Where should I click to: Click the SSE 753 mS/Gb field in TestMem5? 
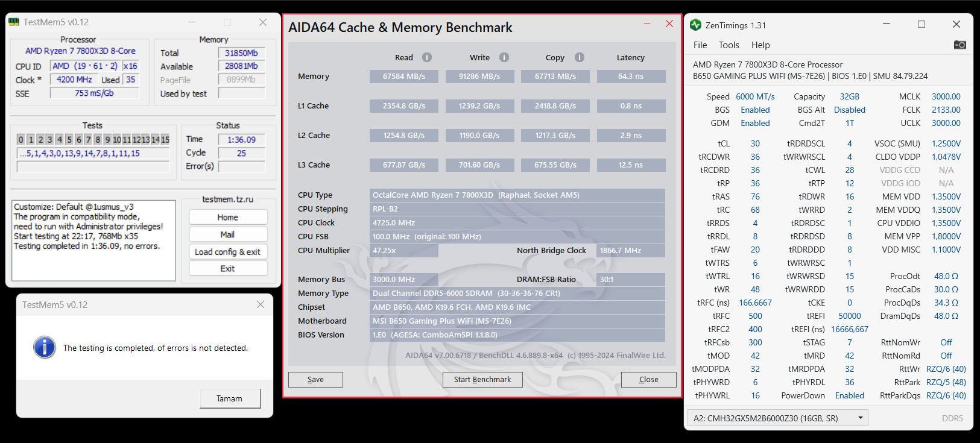click(x=94, y=93)
